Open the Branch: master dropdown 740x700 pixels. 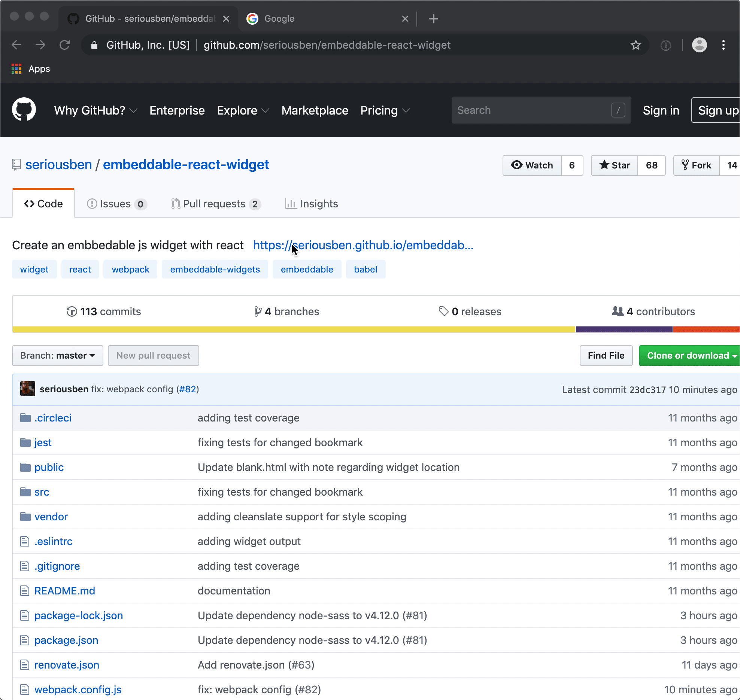coord(58,356)
